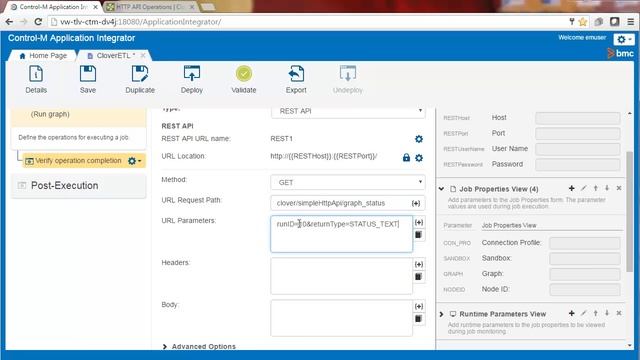Open user settings gear menu at top right

[x=624, y=39]
